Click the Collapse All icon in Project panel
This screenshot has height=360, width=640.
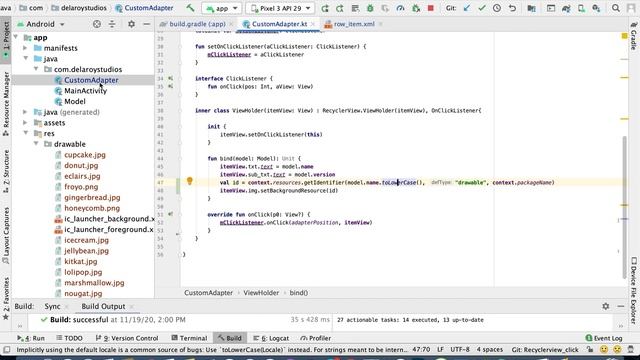click(x=112, y=24)
